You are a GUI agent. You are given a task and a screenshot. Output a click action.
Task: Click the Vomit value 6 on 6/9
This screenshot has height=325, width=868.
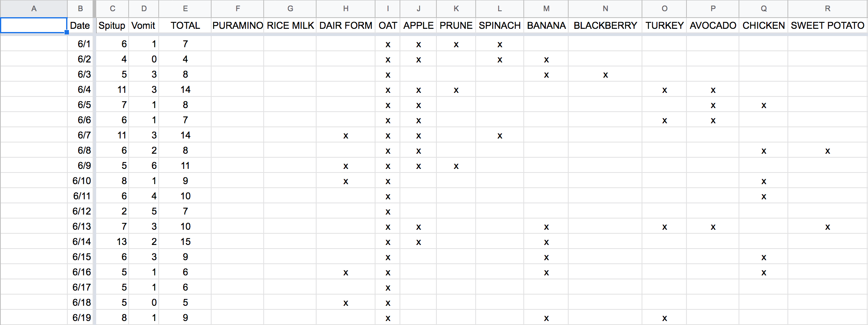pyautogui.click(x=154, y=166)
